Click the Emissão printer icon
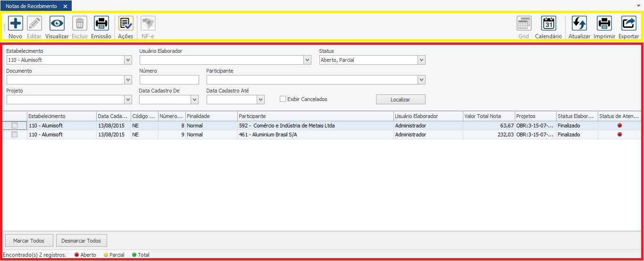Viewport: 644px width, 261px height. (x=101, y=24)
